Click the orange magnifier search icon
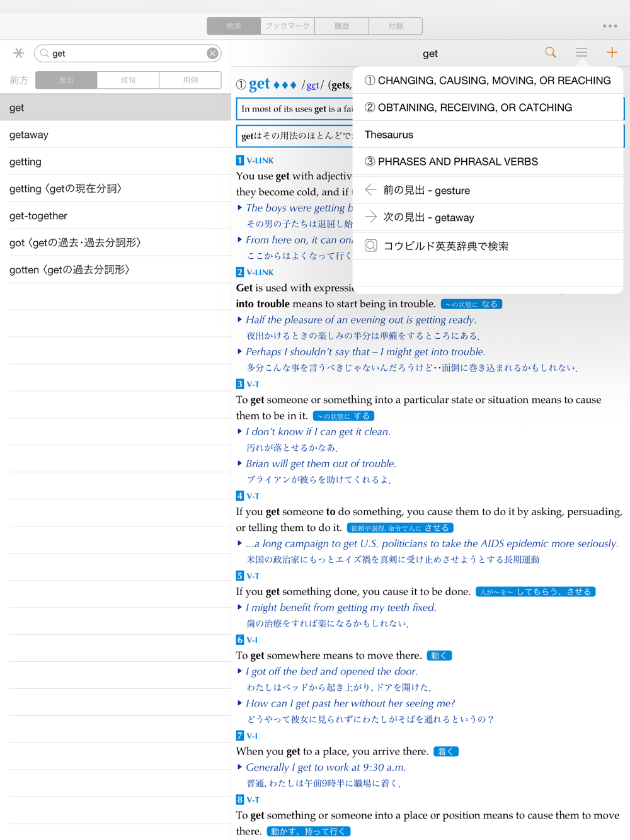This screenshot has height=840, width=630. [551, 53]
